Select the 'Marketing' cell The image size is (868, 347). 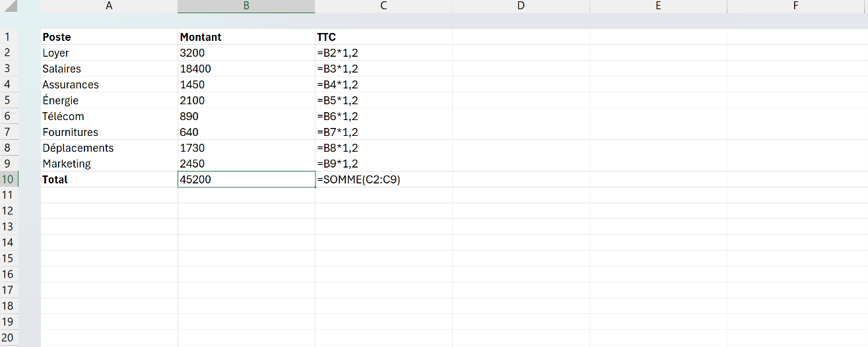coord(109,164)
